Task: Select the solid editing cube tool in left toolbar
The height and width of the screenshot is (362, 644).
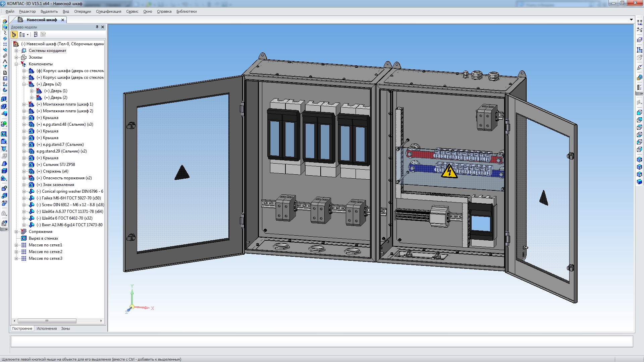Action: point(5,27)
